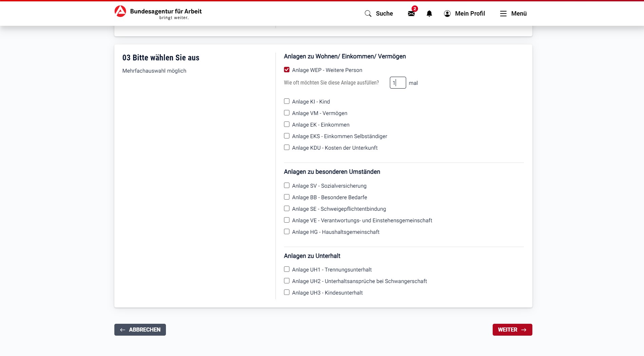This screenshot has height=356, width=644.
Task: Tick Anlage BB - Besondere Bedarfe
Action: (x=287, y=197)
